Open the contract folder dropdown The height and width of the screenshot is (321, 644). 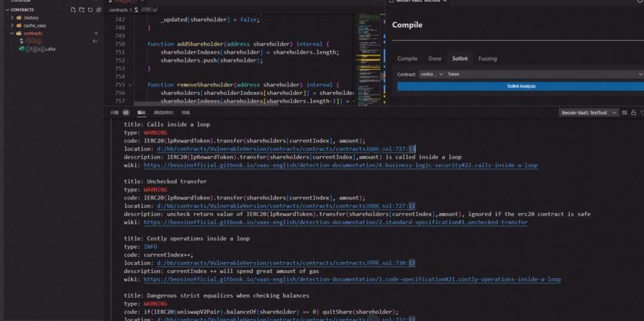coord(432,74)
